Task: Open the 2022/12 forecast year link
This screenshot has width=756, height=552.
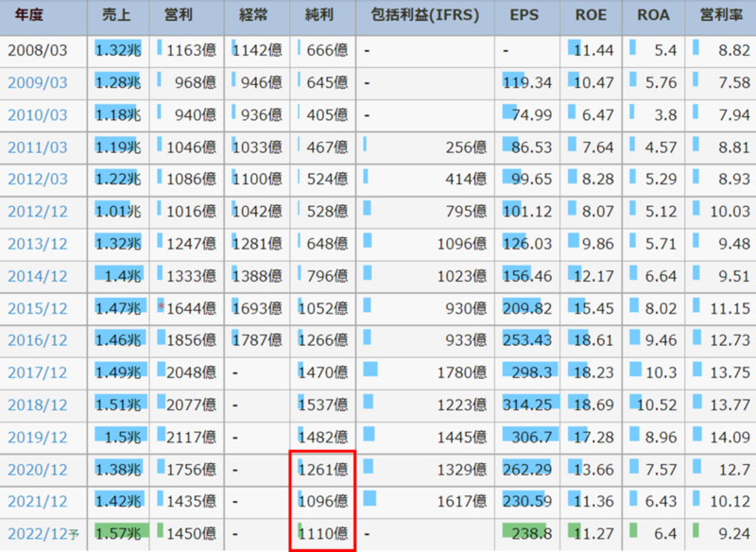Action: [x=43, y=534]
